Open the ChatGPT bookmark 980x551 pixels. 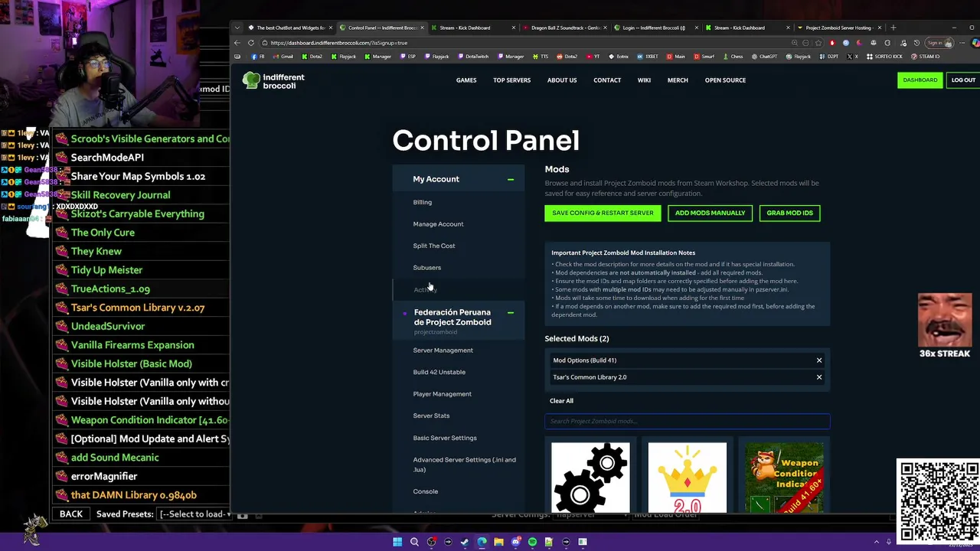[764, 57]
